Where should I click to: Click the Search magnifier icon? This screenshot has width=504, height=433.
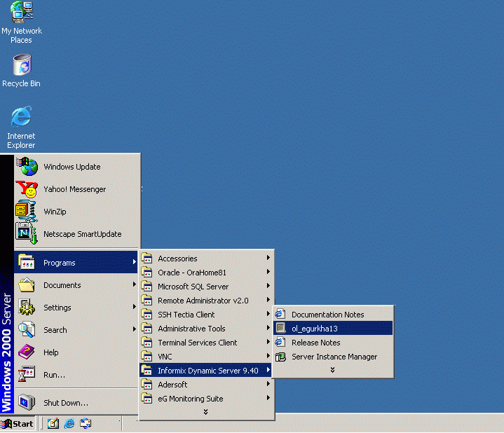(x=27, y=329)
